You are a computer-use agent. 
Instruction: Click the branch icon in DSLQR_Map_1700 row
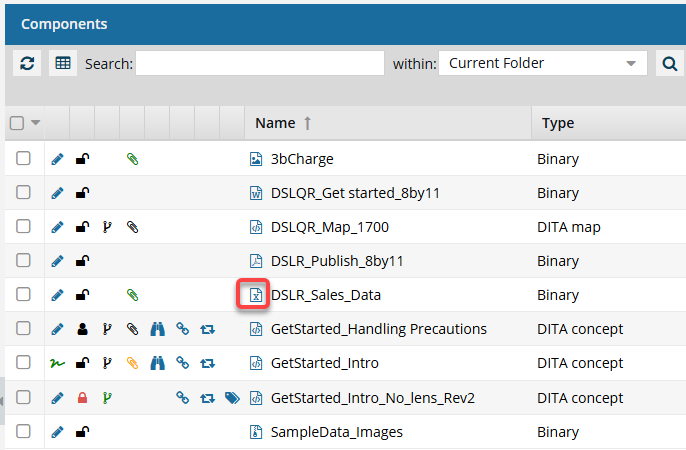(108, 227)
